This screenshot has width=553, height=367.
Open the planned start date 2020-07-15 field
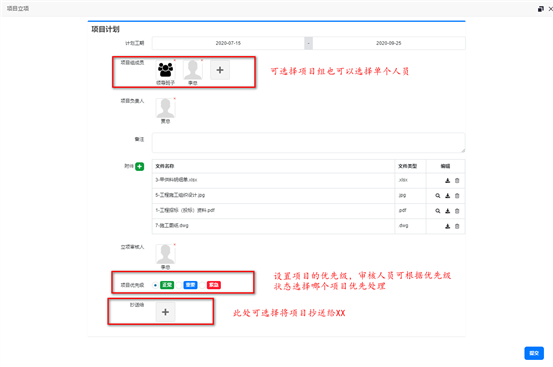228,43
